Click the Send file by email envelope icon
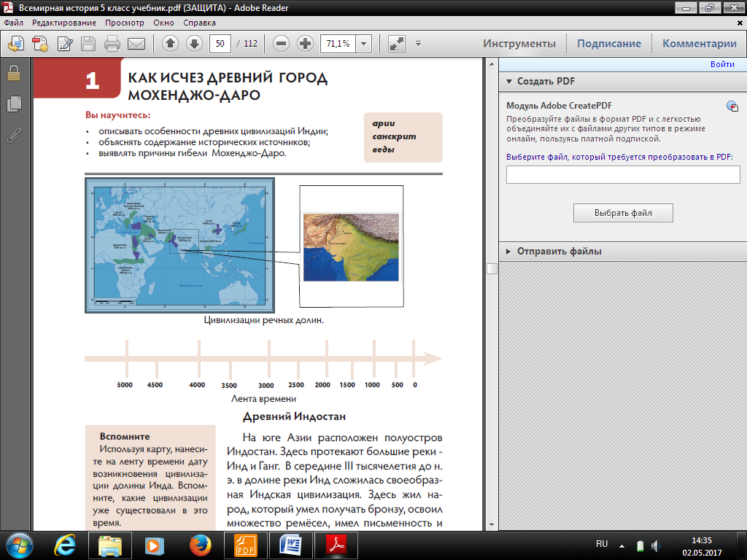This screenshot has height=560, width=747. (136, 44)
